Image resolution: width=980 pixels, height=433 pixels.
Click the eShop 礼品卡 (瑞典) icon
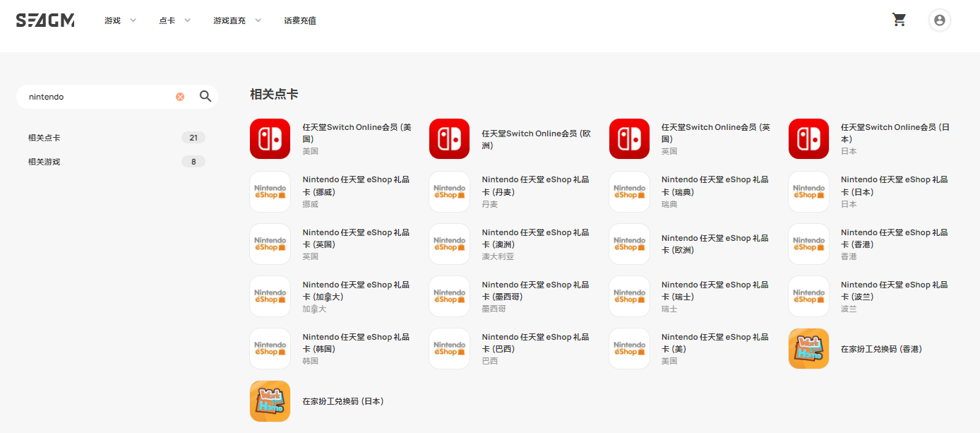629,191
